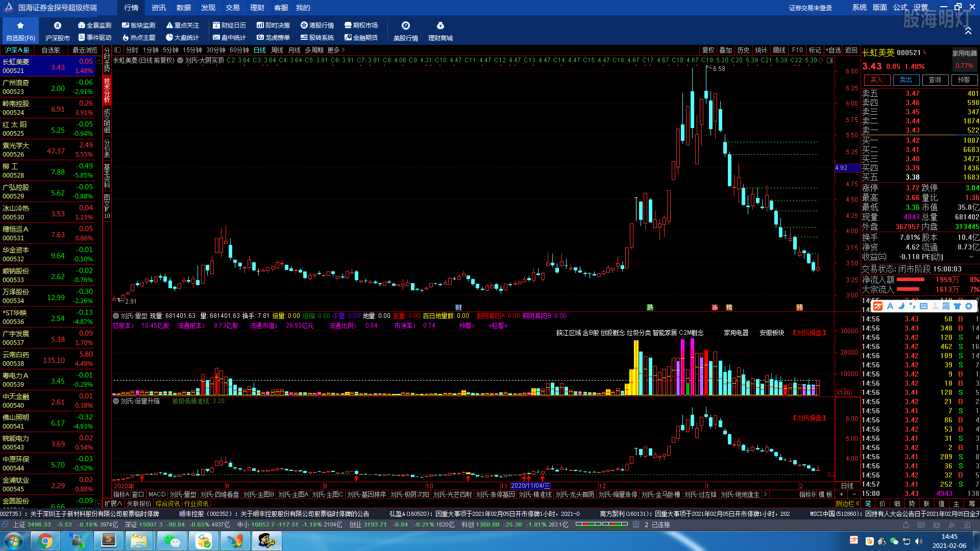Open the 沪深股市 market icon
Image resolution: width=980 pixels, height=551 pixels.
58,31
